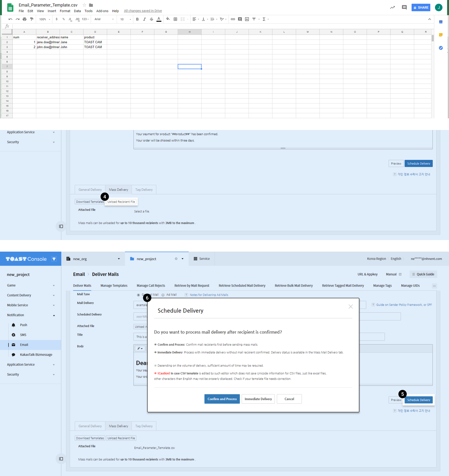Open the Format menu
The width and height of the screenshot is (449, 476).
coord(65,11)
